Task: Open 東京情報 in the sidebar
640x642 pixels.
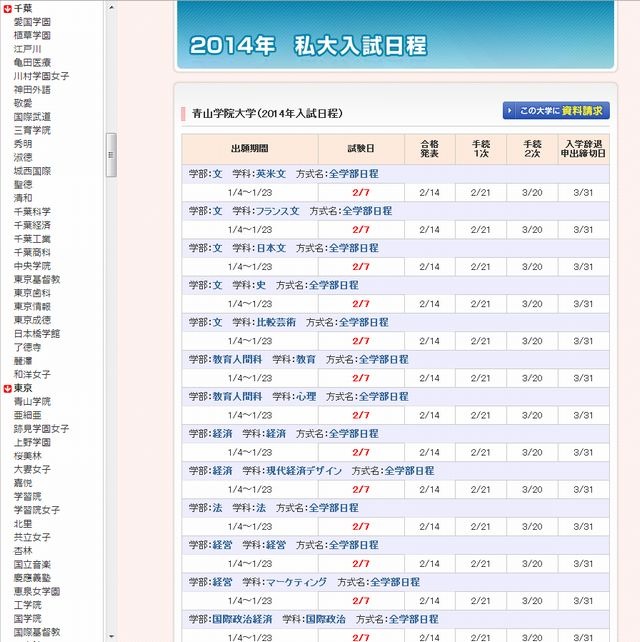Action: [32, 306]
